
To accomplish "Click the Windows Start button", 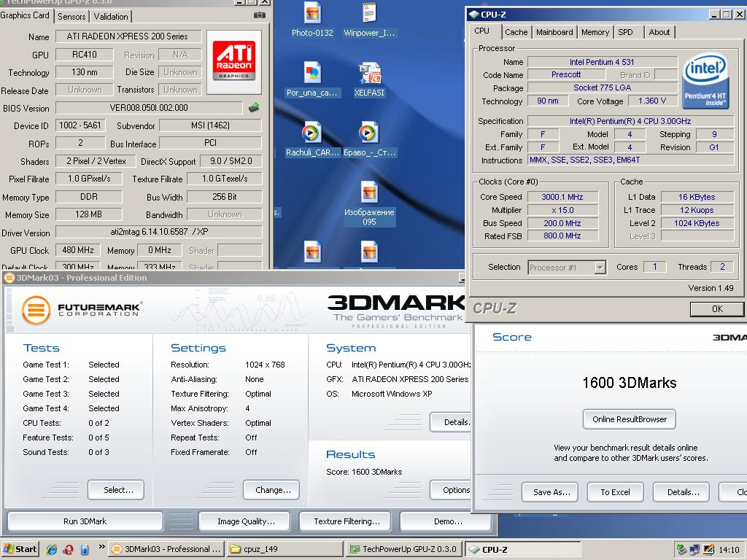I will [20, 549].
